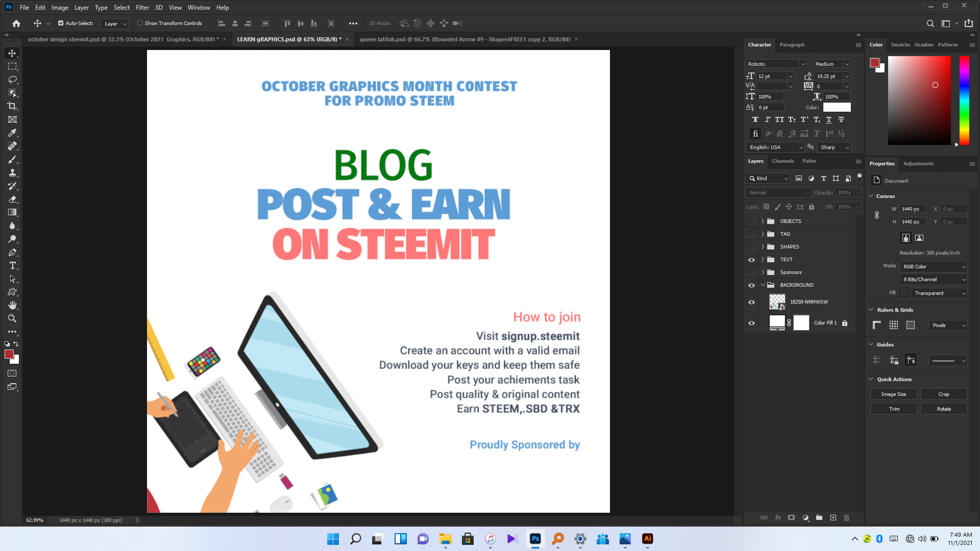Viewport: 980px width, 551px height.
Task: Click the Share icon in top right
Action: click(x=969, y=23)
